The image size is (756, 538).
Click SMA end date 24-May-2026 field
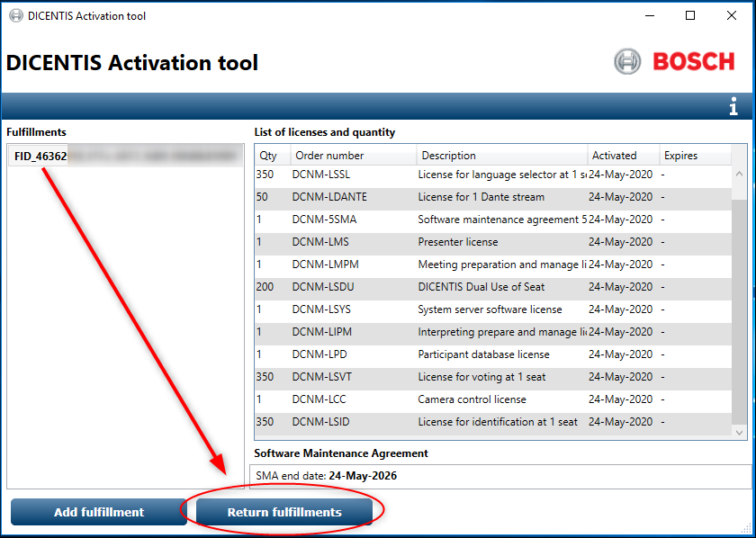pyautogui.click(x=500, y=476)
